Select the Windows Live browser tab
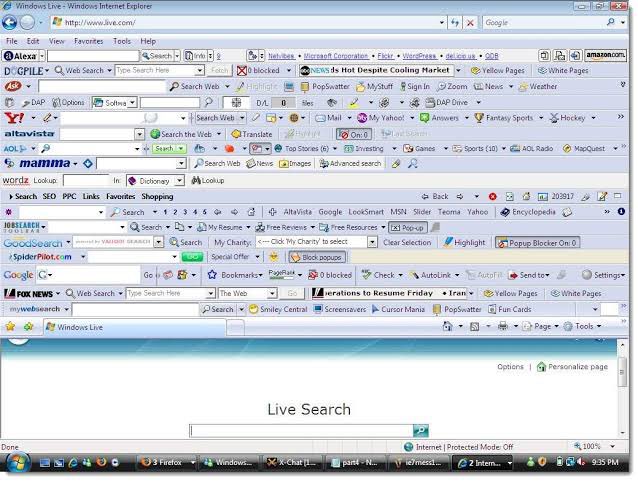This screenshot has height=481, width=638. [134, 327]
